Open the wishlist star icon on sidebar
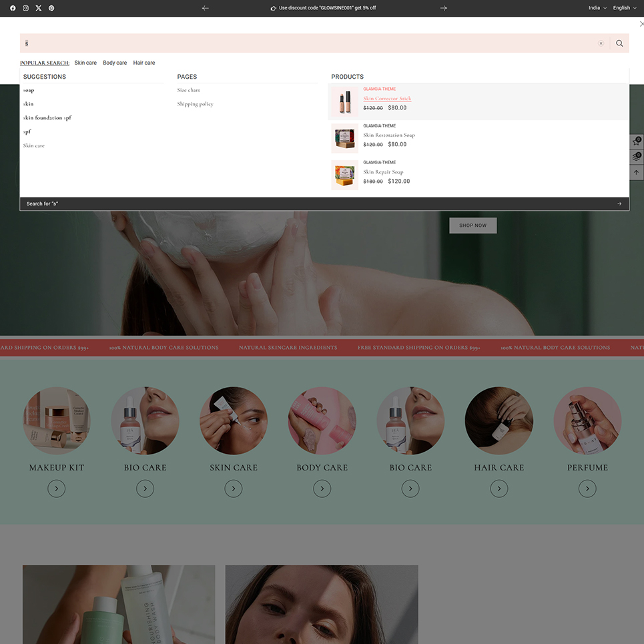 tap(637, 141)
